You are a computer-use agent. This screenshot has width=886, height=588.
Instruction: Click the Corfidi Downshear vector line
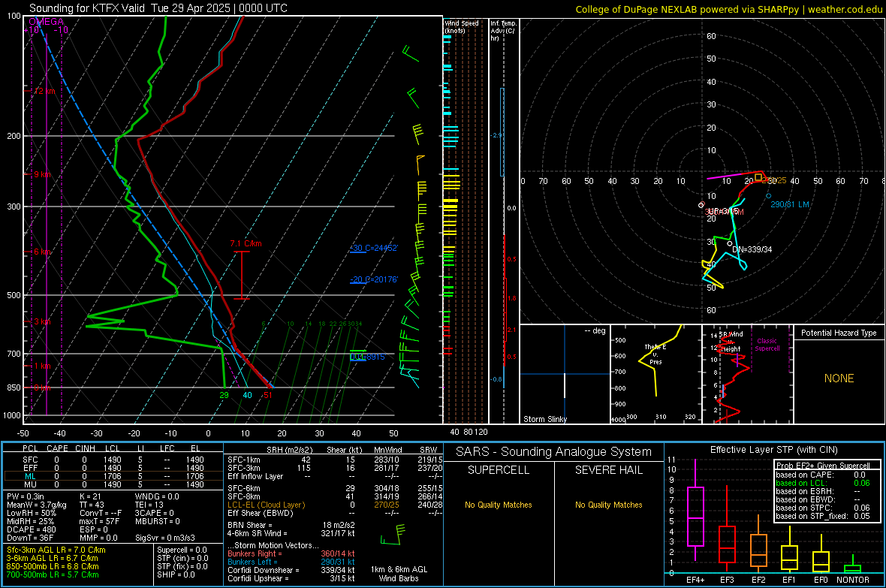[291, 571]
